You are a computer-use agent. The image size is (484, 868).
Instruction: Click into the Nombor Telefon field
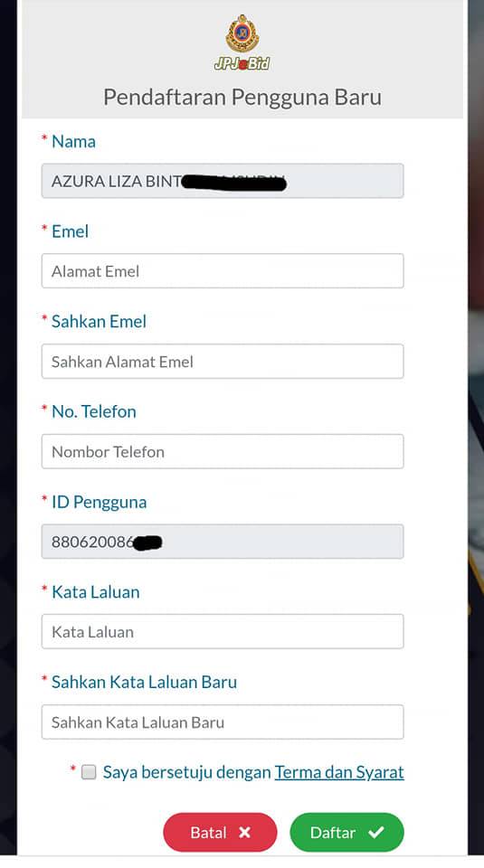(223, 452)
